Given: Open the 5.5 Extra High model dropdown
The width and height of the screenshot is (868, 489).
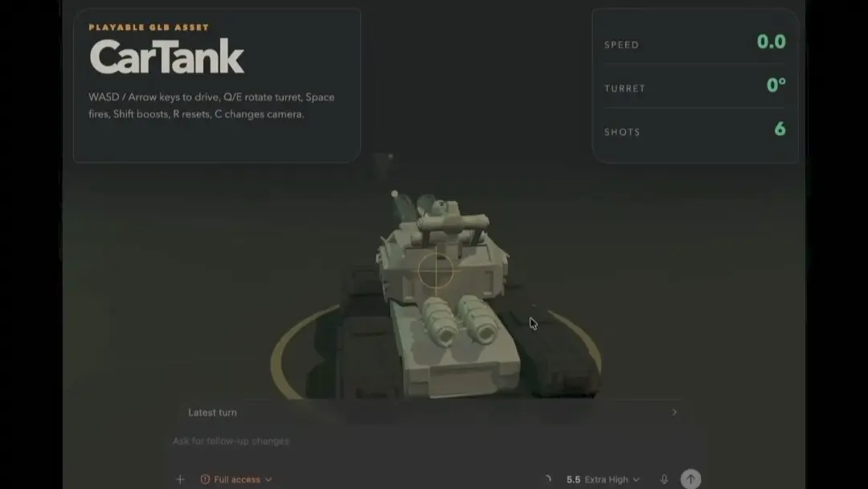Looking at the screenshot, I should point(603,479).
